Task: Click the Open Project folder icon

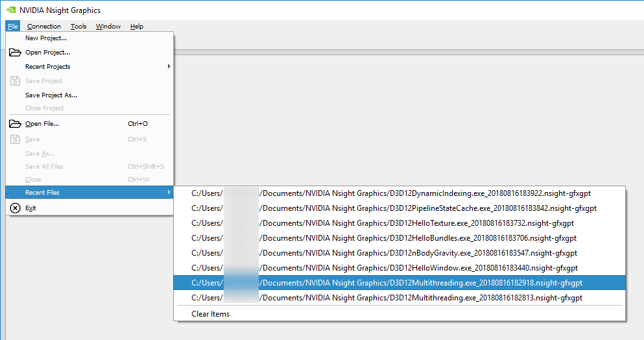Action: (x=15, y=53)
